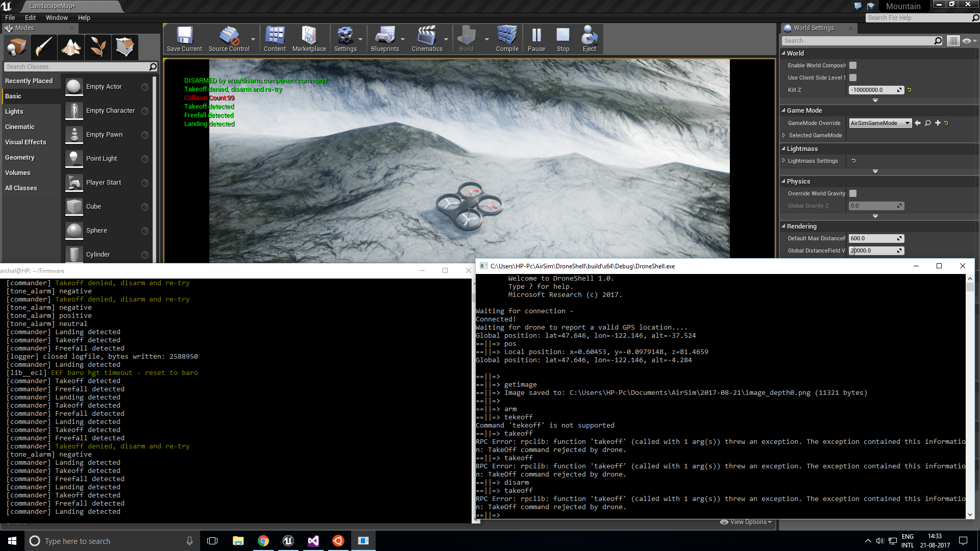Viewport: 980px width, 551px height.
Task: Click the Save Current button
Action: pos(184,38)
